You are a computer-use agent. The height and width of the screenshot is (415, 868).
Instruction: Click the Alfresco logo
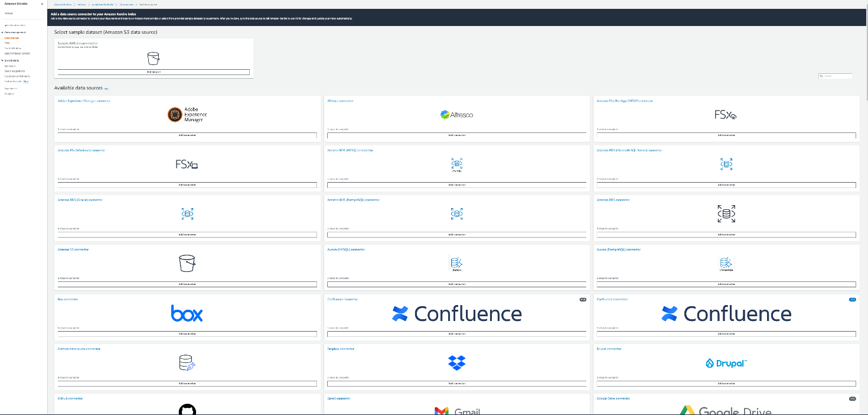(x=456, y=115)
